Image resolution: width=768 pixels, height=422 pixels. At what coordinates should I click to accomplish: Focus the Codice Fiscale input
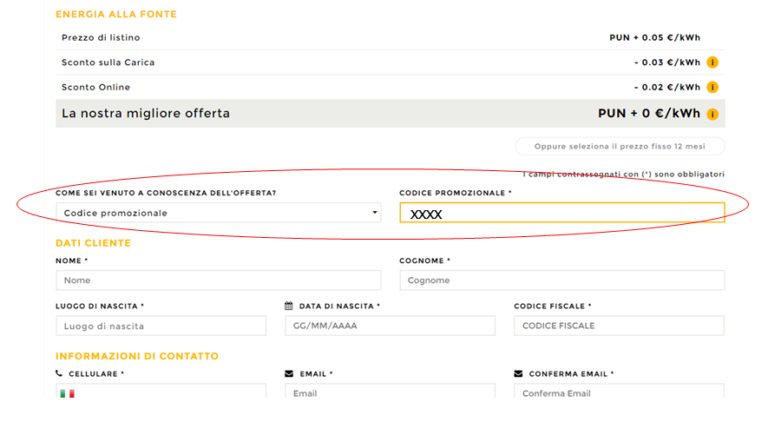point(619,326)
